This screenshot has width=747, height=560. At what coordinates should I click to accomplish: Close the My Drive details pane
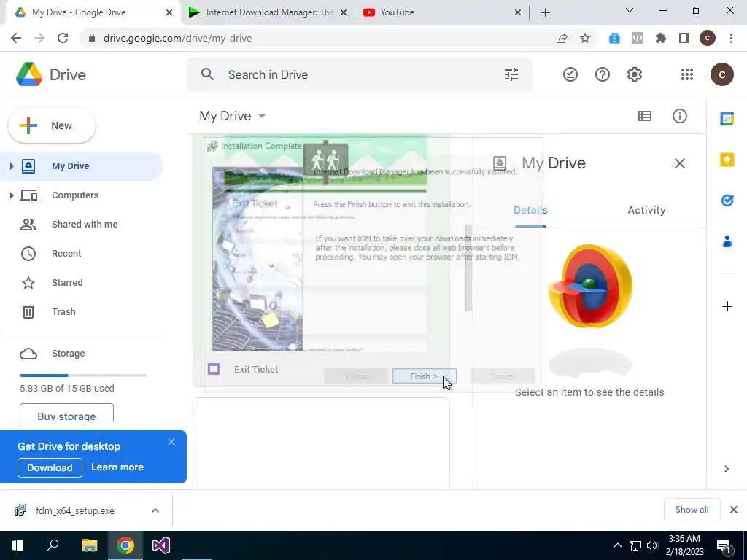(x=679, y=163)
